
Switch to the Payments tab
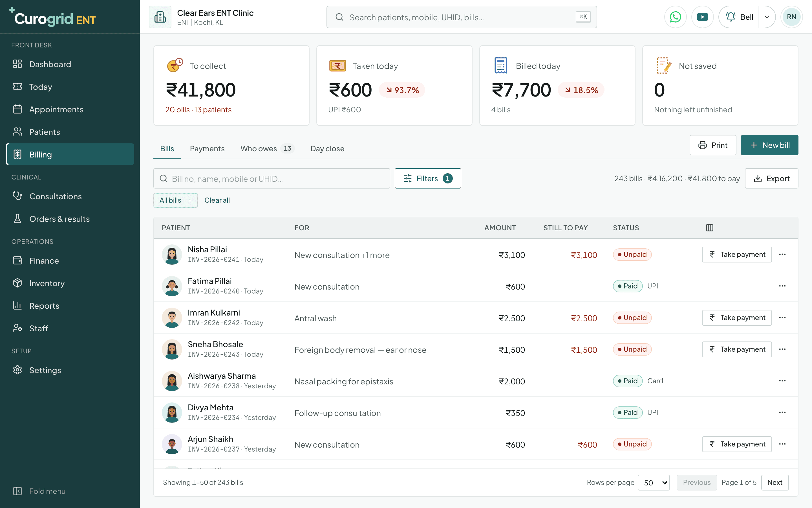[x=207, y=148]
